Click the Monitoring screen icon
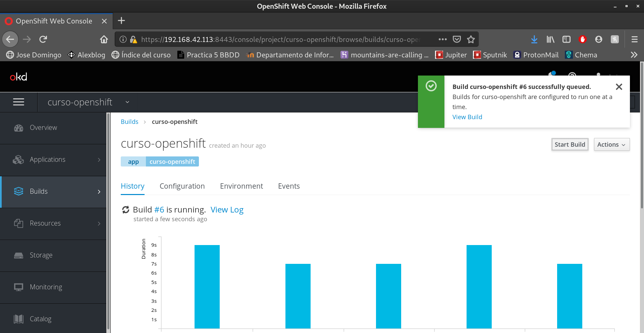Image resolution: width=644 pixels, height=333 pixels. (x=18, y=287)
